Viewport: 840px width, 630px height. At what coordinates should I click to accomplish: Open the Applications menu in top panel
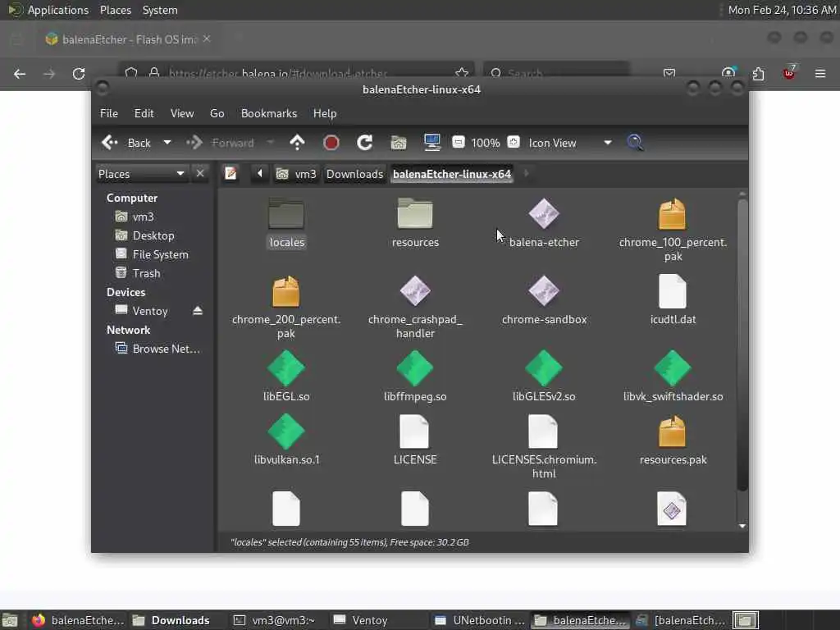[58, 10]
